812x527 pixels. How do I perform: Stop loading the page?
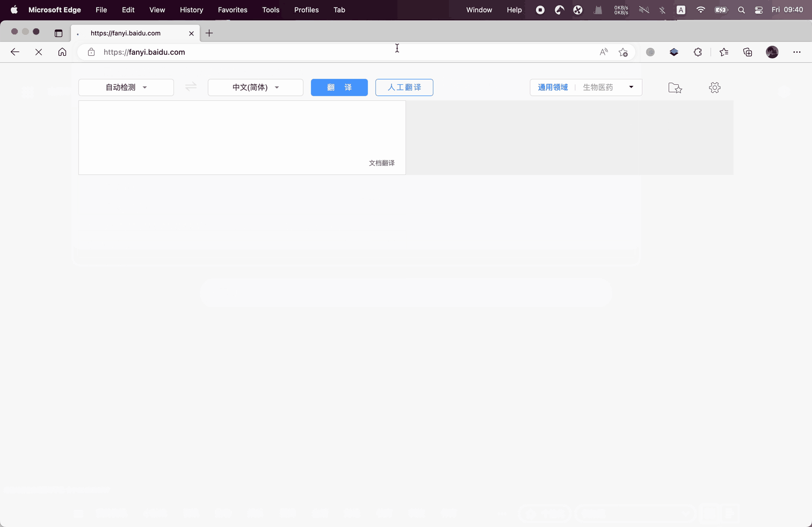click(x=39, y=52)
